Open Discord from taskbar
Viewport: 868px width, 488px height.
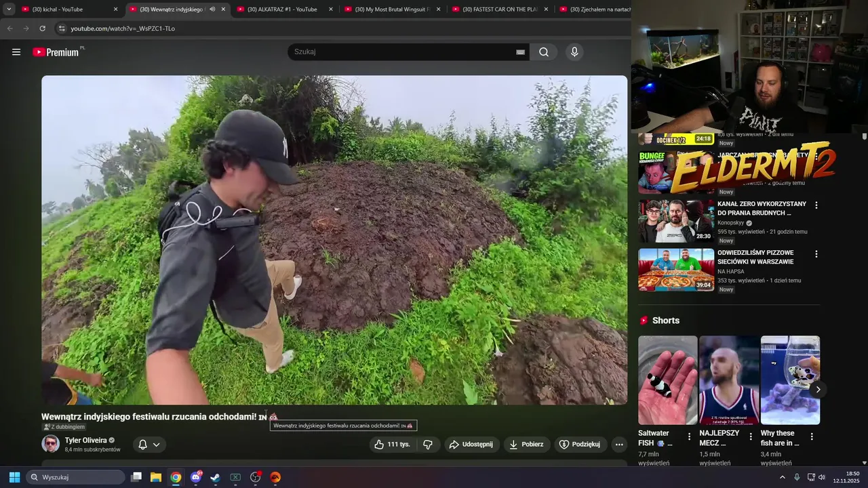(196, 477)
